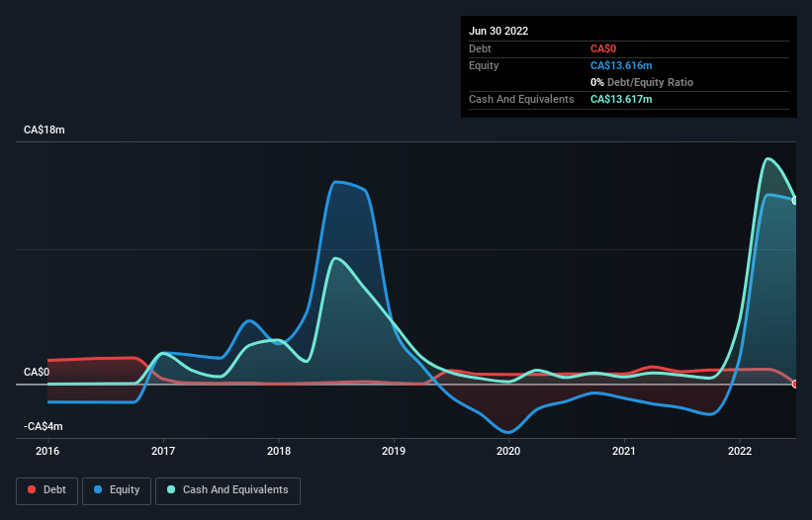Select the Cash end-point marker on chart
This screenshot has height=520, width=812.
[795, 201]
